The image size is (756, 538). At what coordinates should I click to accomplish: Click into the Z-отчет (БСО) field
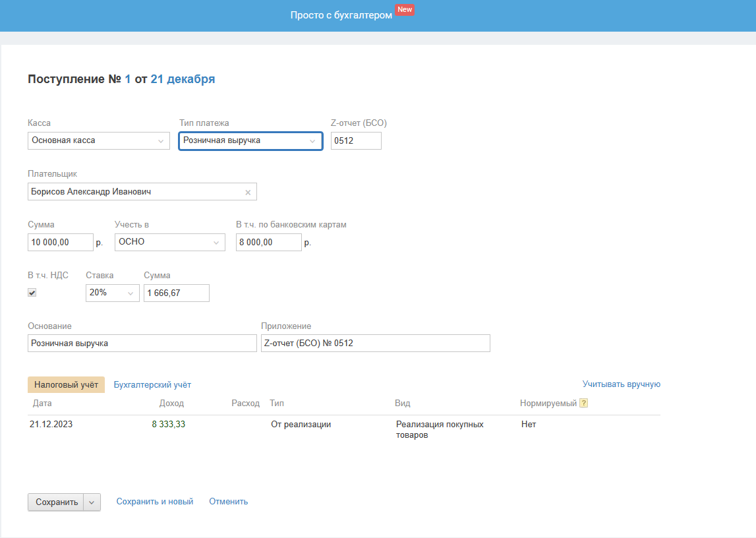click(356, 140)
